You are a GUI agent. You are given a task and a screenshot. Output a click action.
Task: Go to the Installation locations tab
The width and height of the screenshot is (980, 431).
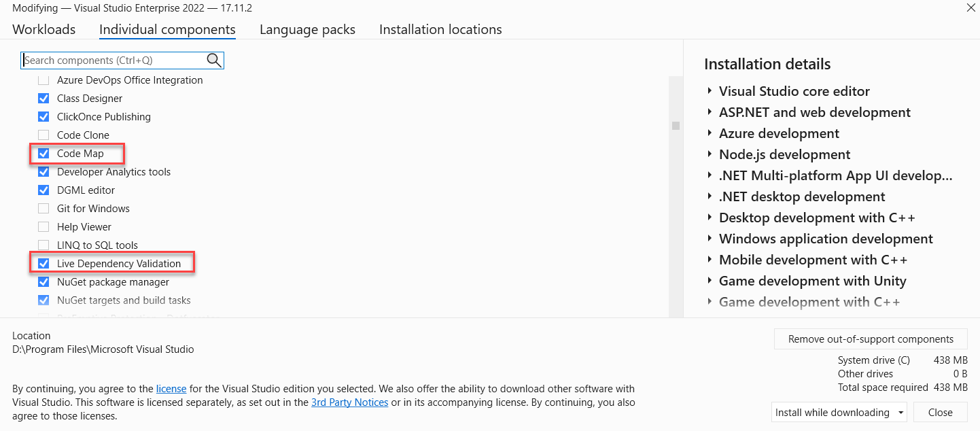pyautogui.click(x=440, y=30)
